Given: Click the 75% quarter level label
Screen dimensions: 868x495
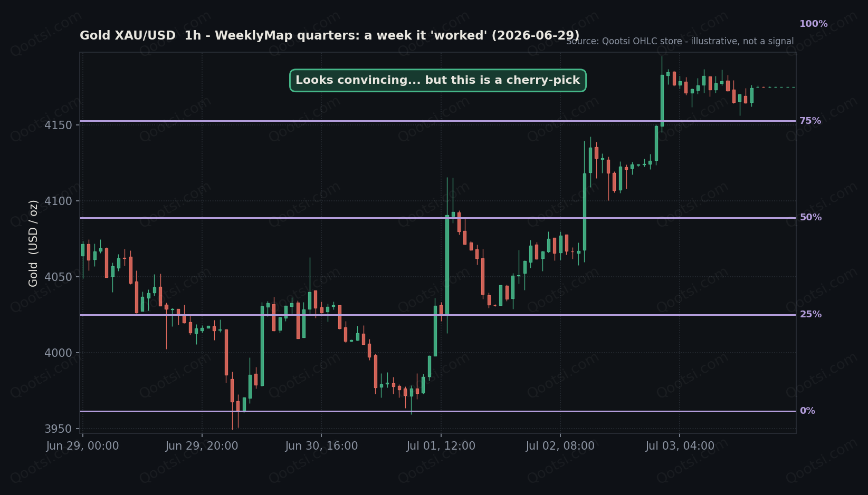Looking at the screenshot, I should coord(810,121).
